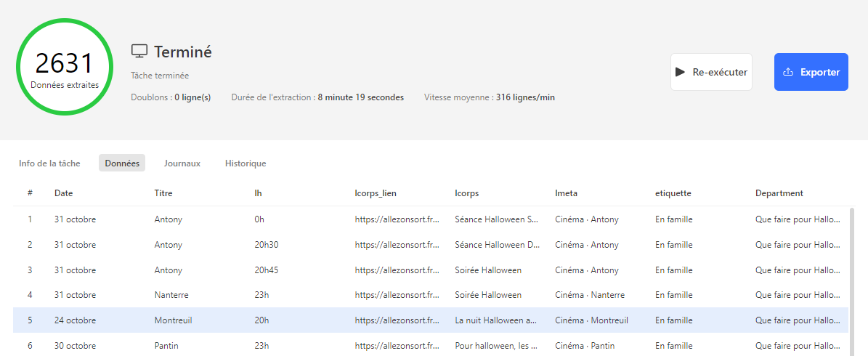
Task: Click the Tâche terminée status text
Action: tap(160, 76)
